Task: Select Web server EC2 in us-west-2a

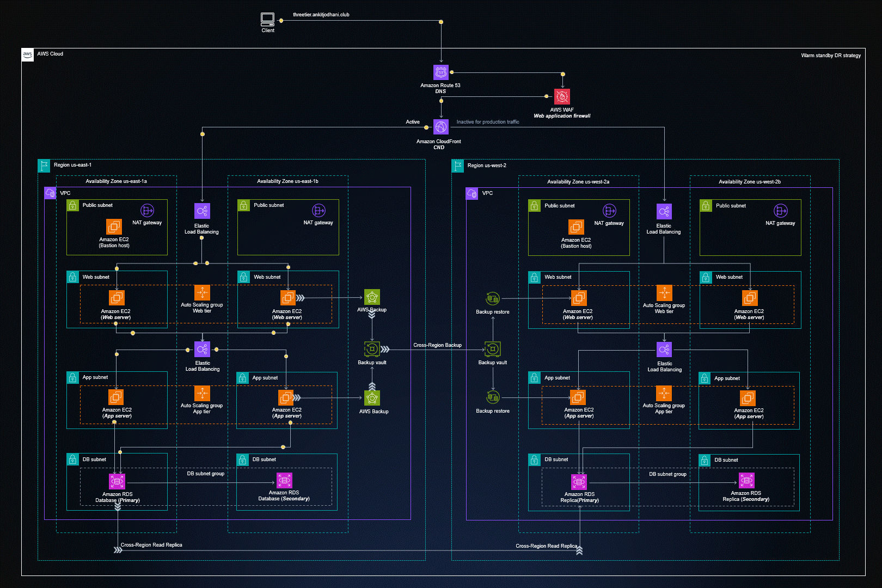Action: (578, 298)
